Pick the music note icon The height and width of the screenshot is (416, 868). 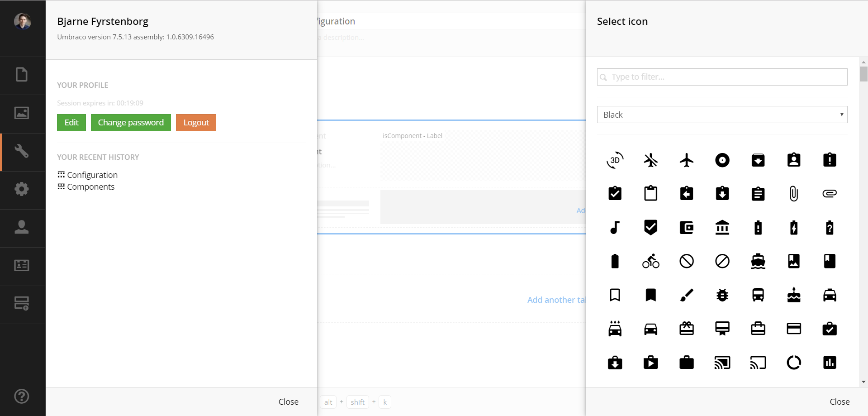click(615, 227)
